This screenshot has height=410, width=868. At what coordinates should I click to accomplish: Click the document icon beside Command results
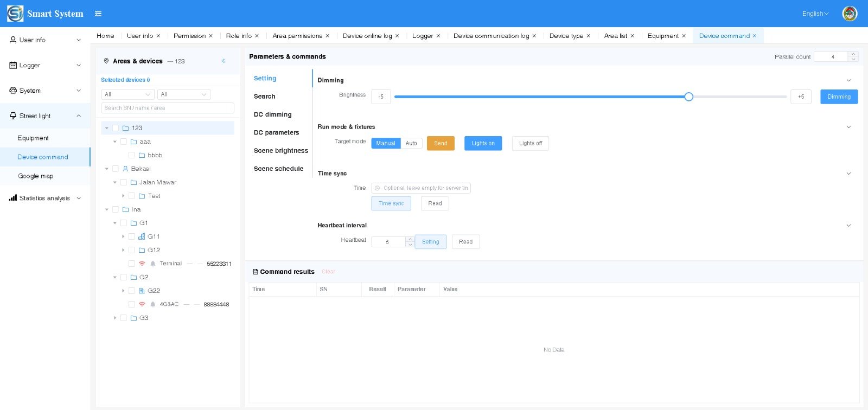[x=256, y=272]
